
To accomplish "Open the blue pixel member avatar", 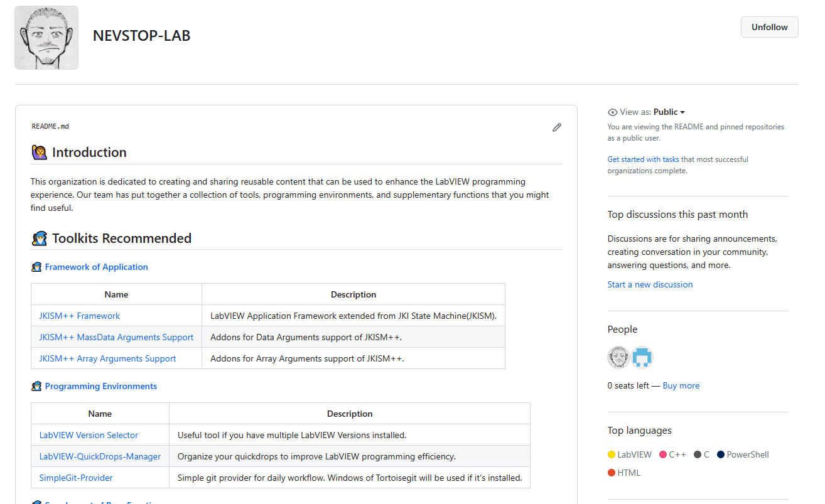I will [x=642, y=357].
